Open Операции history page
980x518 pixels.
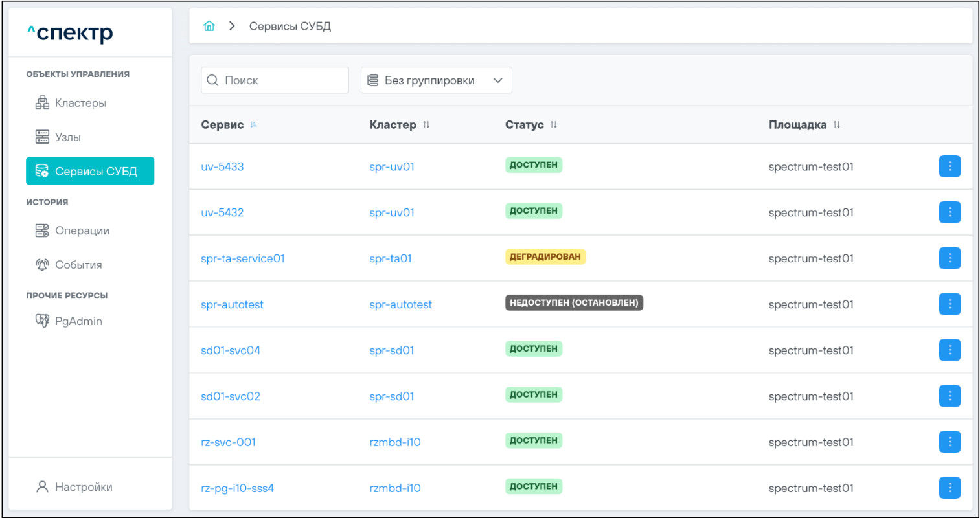(x=82, y=231)
